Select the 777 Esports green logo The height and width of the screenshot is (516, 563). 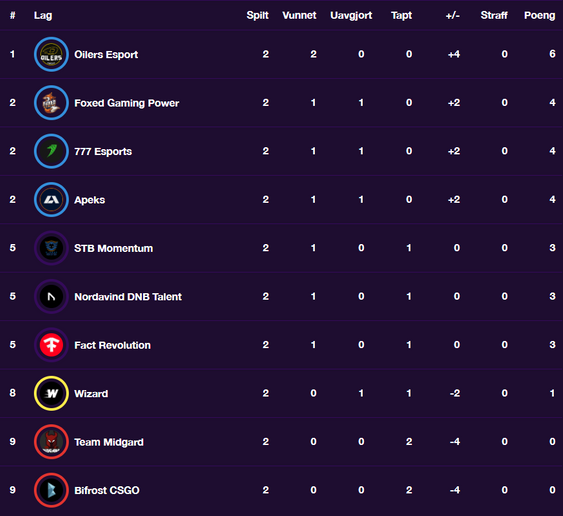51,151
